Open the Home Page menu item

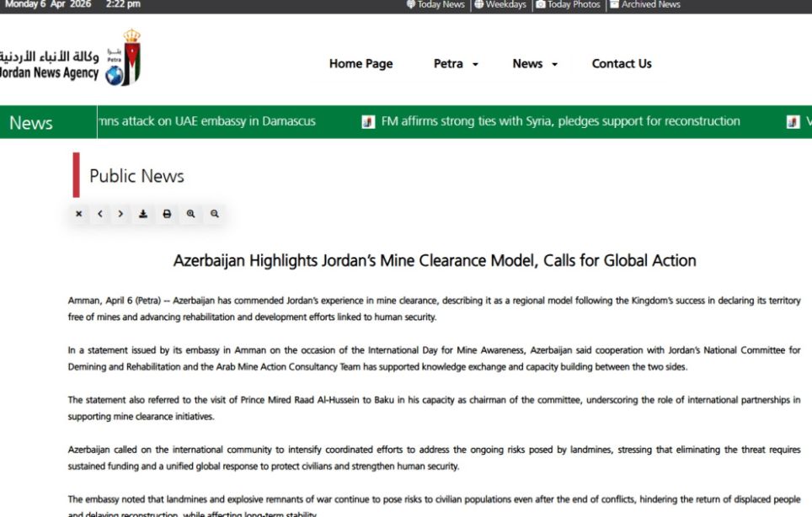pos(361,64)
